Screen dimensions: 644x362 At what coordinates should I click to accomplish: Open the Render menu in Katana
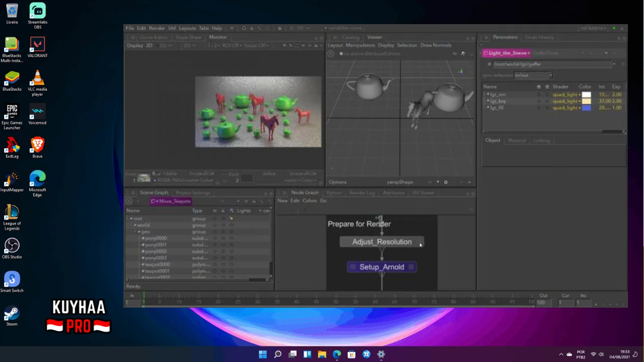click(x=156, y=28)
